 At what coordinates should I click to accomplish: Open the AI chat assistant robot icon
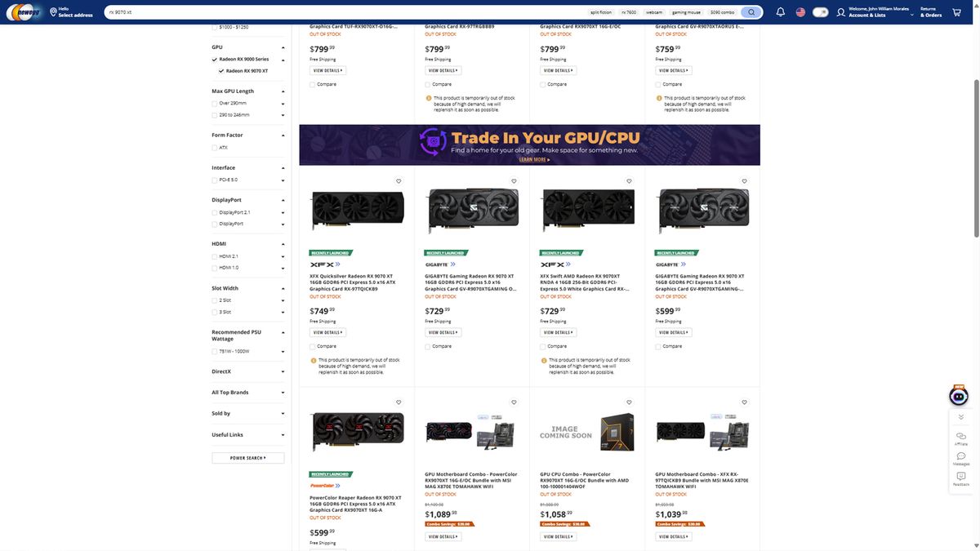959,395
